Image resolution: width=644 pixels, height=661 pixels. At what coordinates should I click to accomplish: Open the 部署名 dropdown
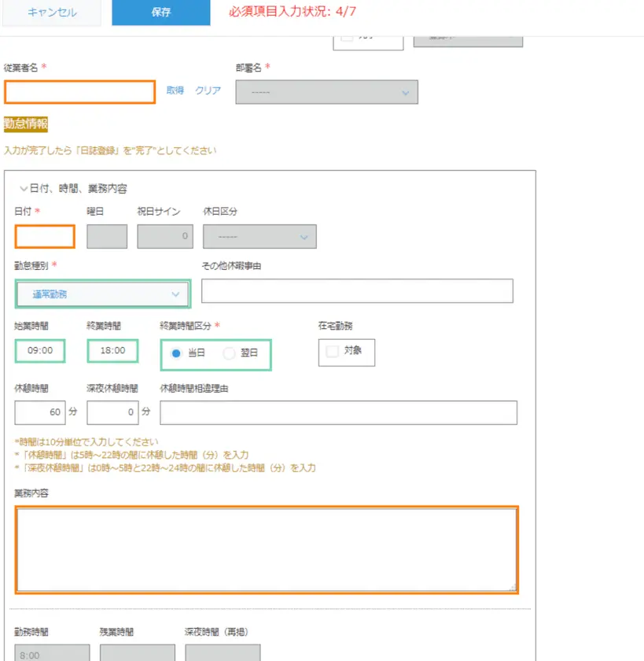[329, 92]
